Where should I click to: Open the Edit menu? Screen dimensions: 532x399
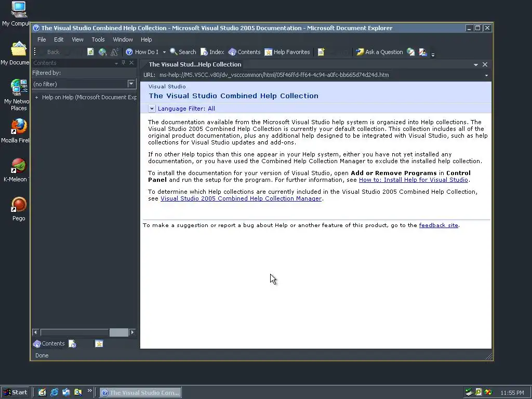click(59, 39)
